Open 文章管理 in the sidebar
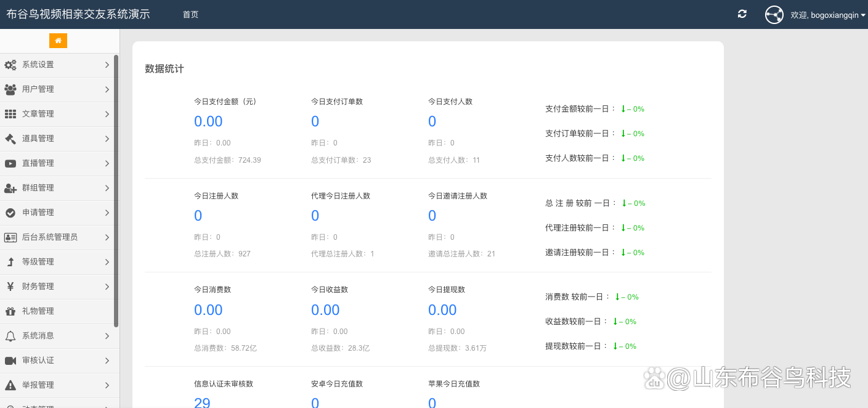Image resolution: width=868 pixels, height=408 pixels. tap(57, 114)
